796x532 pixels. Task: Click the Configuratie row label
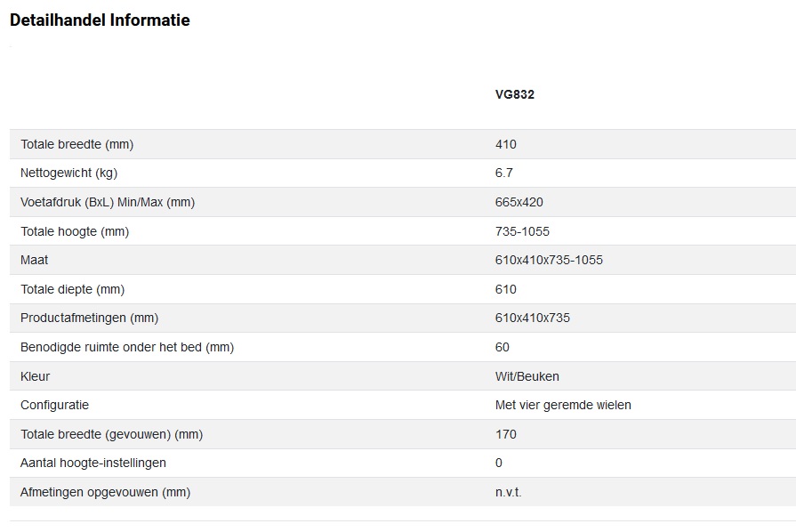(x=54, y=405)
